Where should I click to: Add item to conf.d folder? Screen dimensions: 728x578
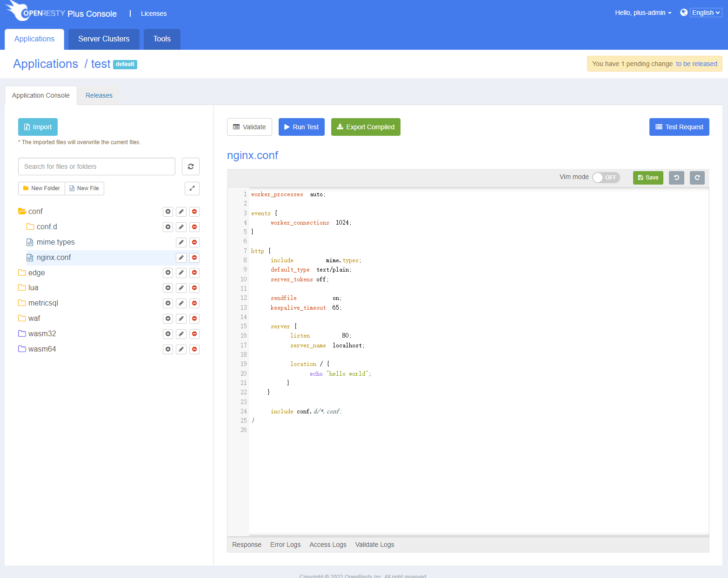point(168,227)
